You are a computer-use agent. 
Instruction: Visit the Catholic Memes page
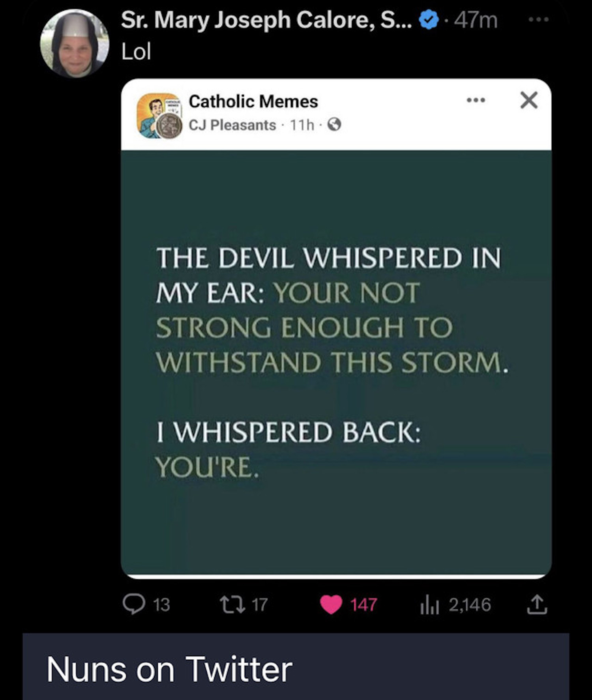[253, 101]
